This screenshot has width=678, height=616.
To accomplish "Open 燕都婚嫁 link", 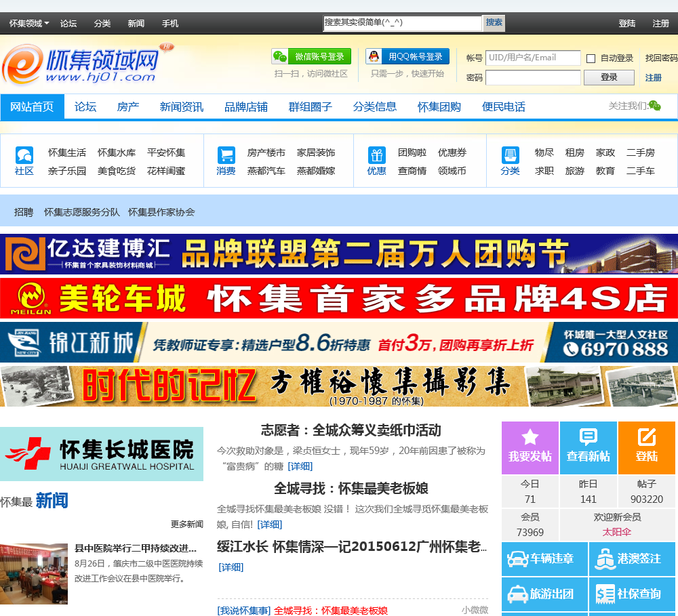I will [316, 171].
